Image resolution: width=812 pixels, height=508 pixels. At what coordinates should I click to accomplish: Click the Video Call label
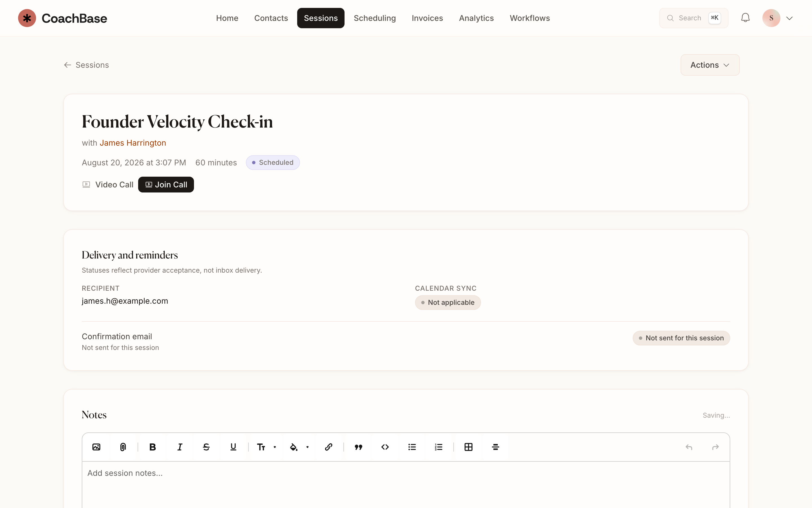click(114, 185)
